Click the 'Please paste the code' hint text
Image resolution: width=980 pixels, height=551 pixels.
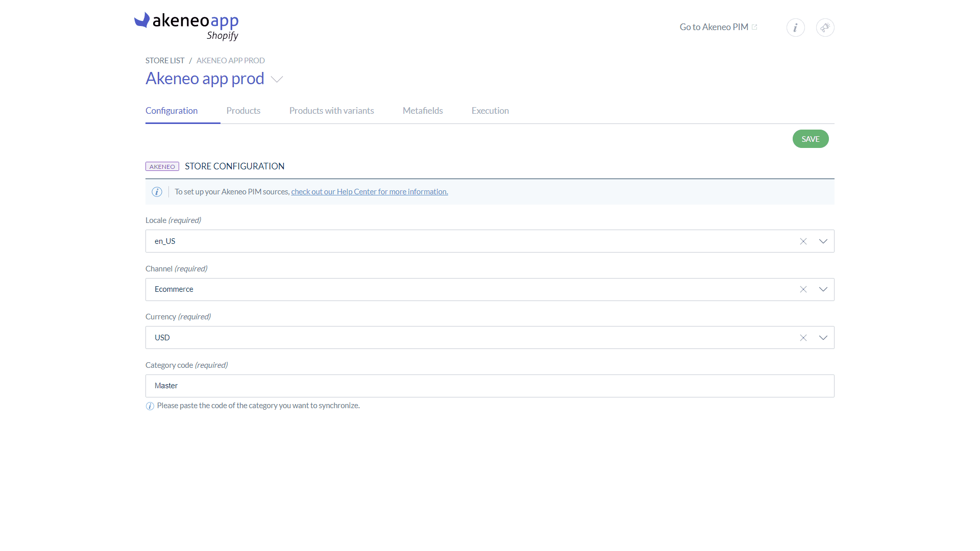pos(258,406)
